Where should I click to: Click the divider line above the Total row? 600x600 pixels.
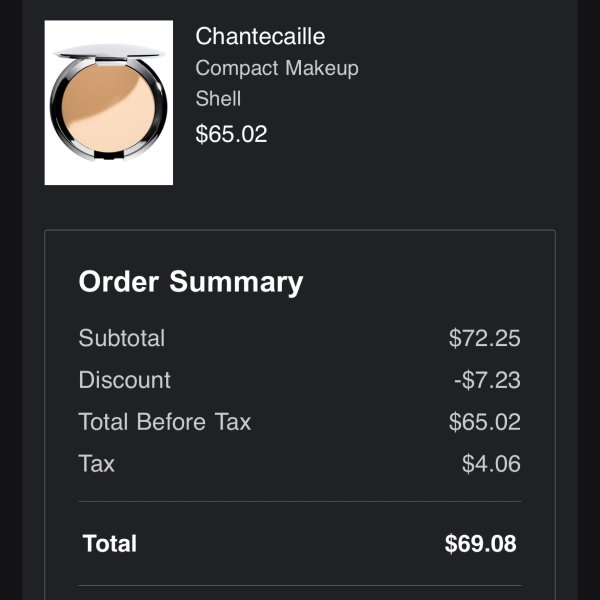tap(300, 501)
